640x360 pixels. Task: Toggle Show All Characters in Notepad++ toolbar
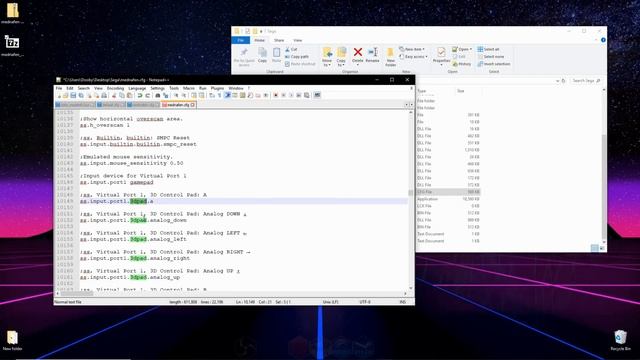(220, 96)
